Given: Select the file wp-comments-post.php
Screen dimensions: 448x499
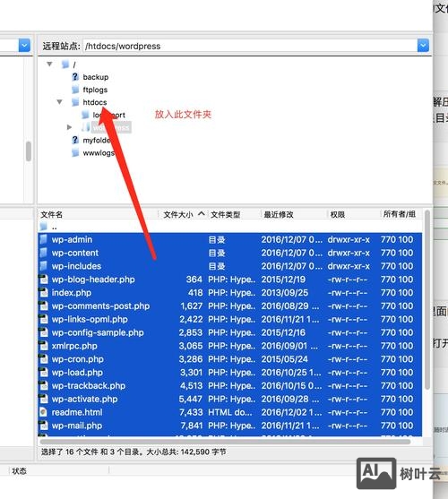Looking at the screenshot, I should point(100,306).
